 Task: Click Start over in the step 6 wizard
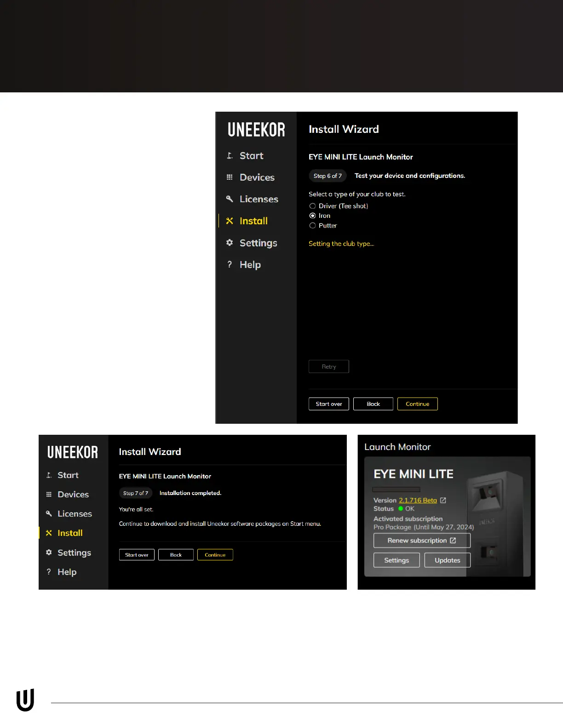(x=329, y=404)
